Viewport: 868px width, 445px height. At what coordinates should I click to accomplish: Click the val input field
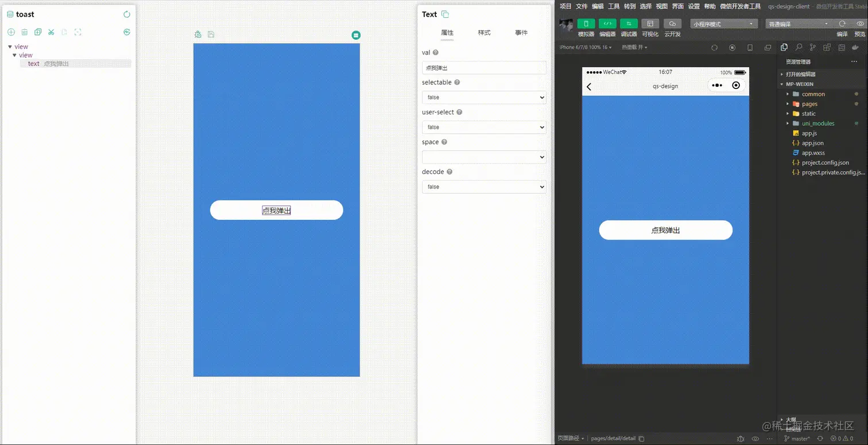484,68
